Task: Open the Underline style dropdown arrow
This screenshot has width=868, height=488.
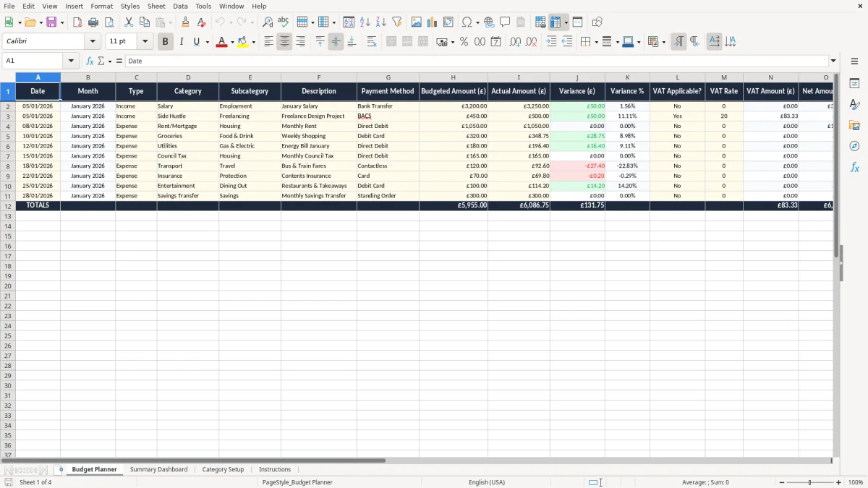Action: tap(207, 42)
